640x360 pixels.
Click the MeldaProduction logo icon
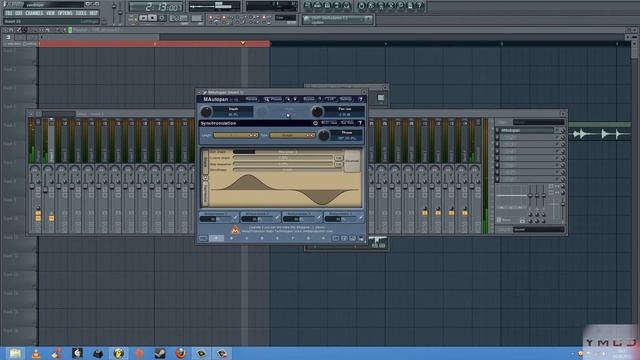point(236,230)
